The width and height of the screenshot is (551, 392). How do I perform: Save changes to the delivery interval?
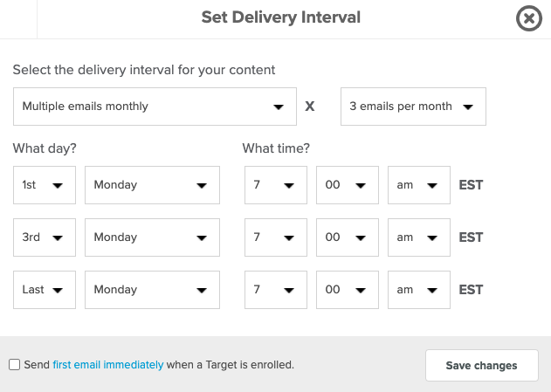(482, 365)
